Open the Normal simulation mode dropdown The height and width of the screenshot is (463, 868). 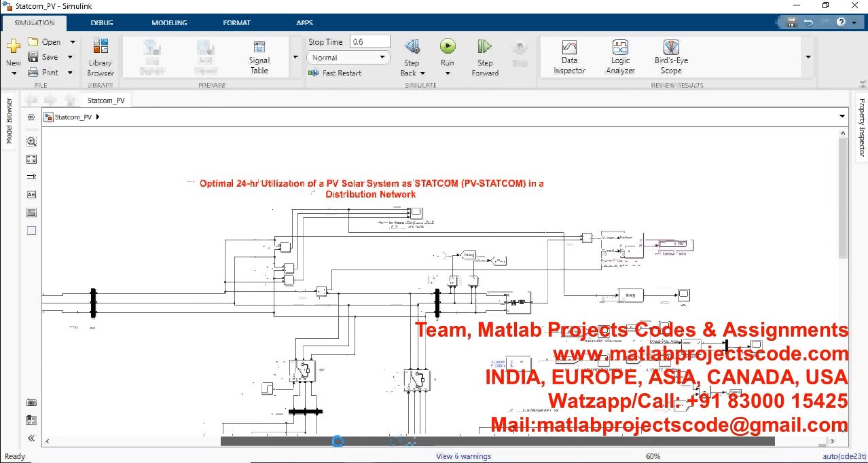(x=348, y=58)
